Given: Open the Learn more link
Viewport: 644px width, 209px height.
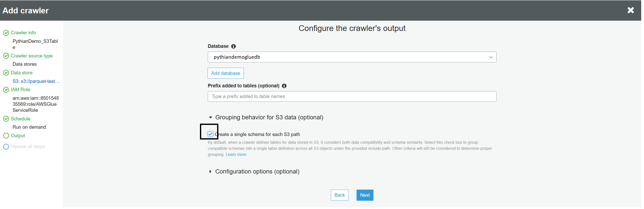Looking at the screenshot, I should (x=236, y=155).
